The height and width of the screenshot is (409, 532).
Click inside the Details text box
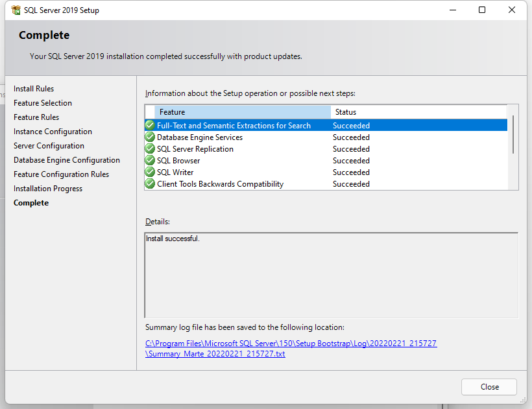(331, 275)
